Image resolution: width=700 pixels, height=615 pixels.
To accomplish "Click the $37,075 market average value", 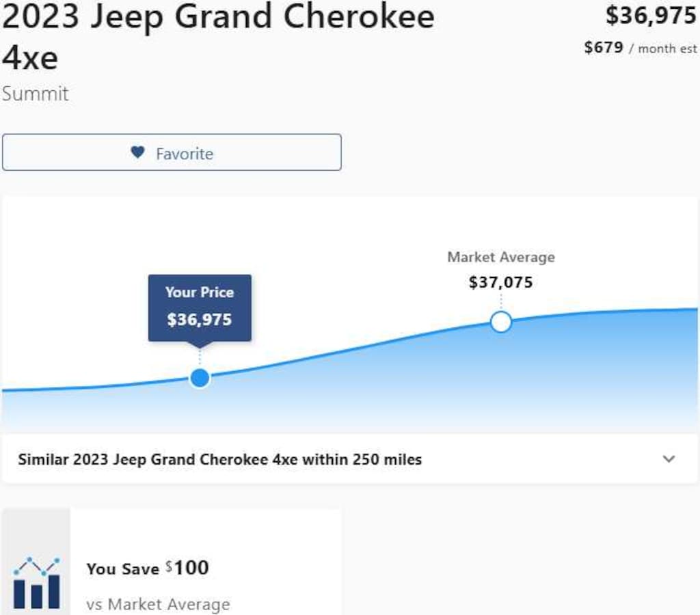I will click(x=501, y=282).
